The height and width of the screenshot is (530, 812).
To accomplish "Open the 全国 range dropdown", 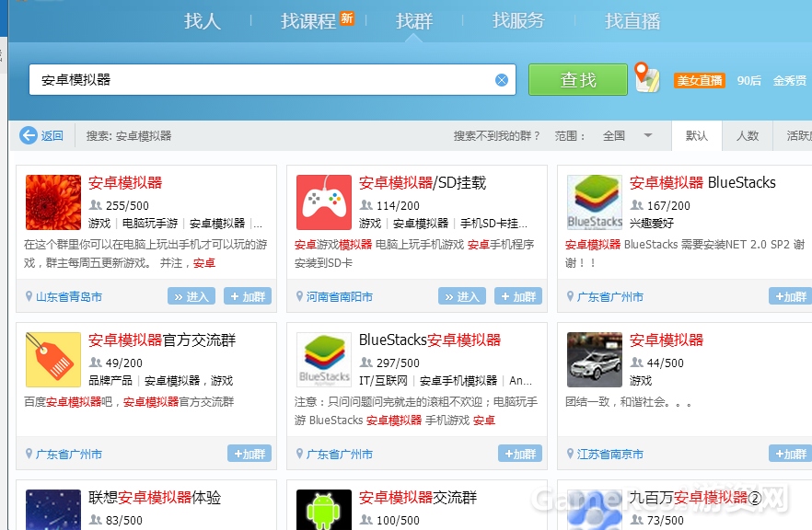I will click(x=627, y=135).
